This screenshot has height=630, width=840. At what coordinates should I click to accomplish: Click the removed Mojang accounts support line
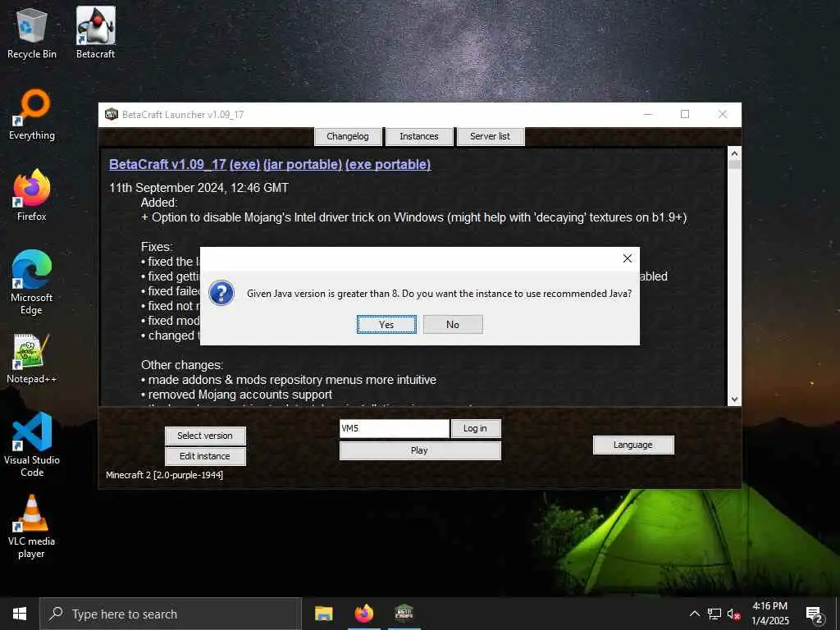point(237,395)
